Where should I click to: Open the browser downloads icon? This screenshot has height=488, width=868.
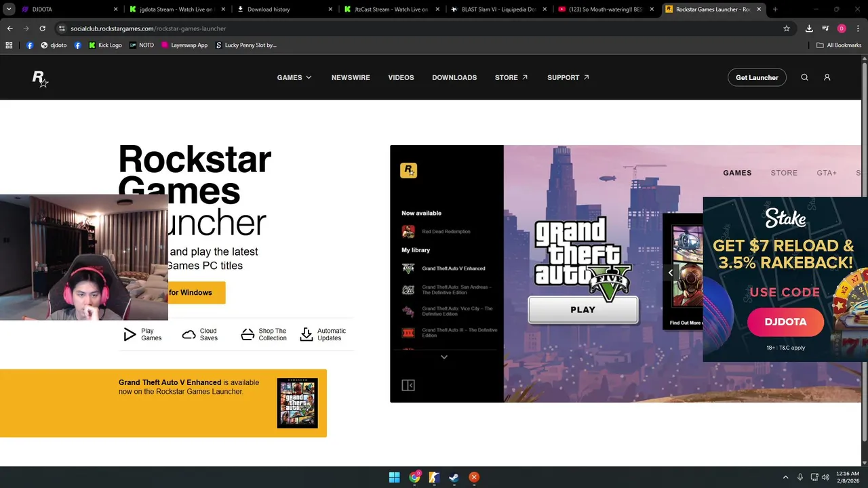click(809, 28)
